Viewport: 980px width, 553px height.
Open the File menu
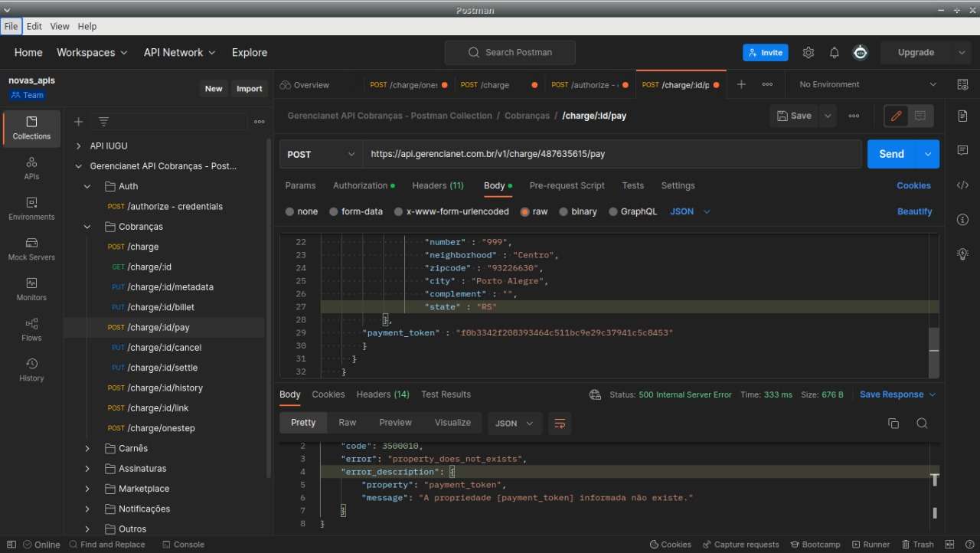11,26
